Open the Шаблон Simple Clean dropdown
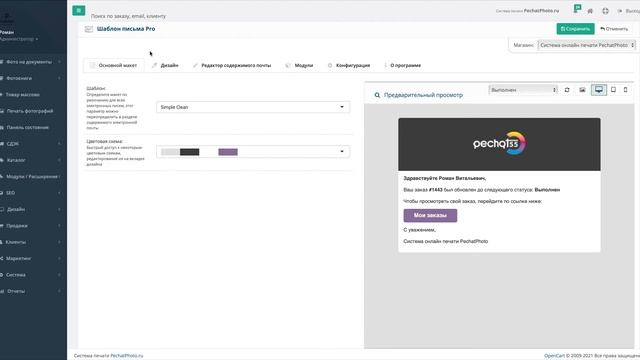Image resolution: width=640 pixels, height=360 pixels. 253,107
